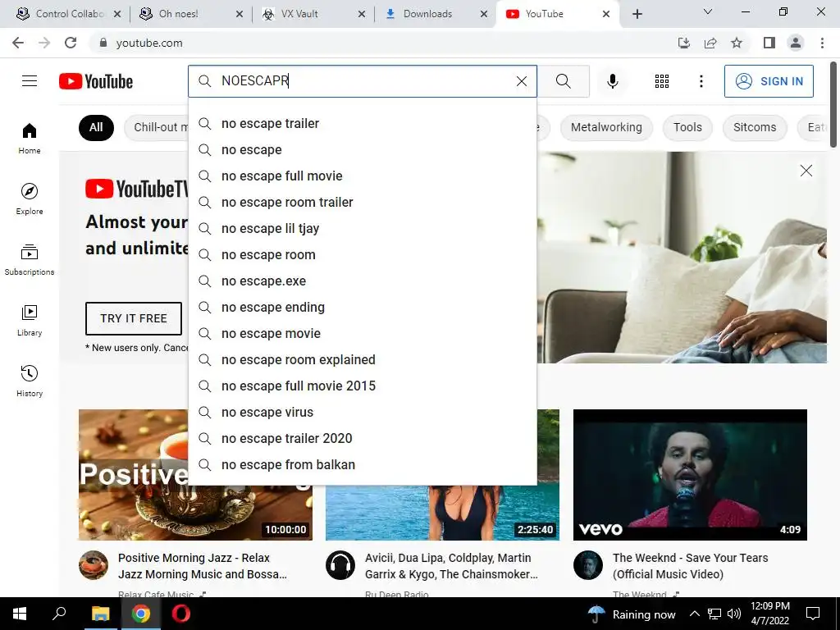Image resolution: width=840 pixels, height=630 pixels.
Task: Open a new browser tab
Action: [x=637, y=14]
